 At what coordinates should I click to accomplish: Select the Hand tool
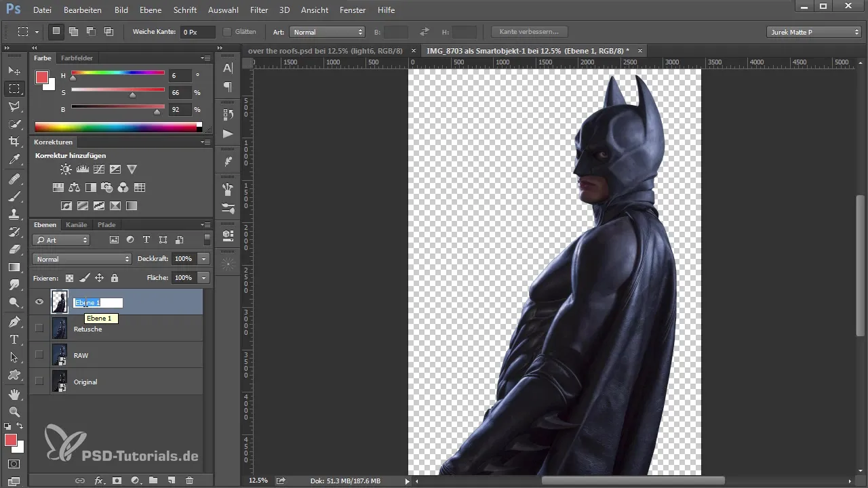pos(14,394)
